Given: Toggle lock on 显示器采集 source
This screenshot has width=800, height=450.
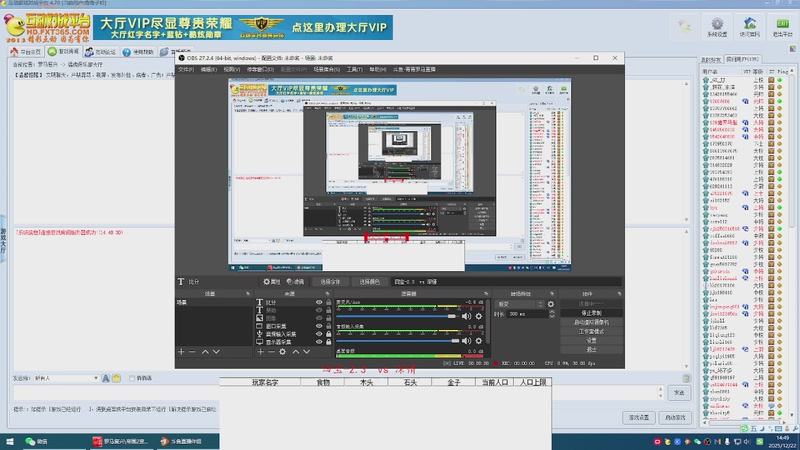Looking at the screenshot, I should pyautogui.click(x=329, y=341).
